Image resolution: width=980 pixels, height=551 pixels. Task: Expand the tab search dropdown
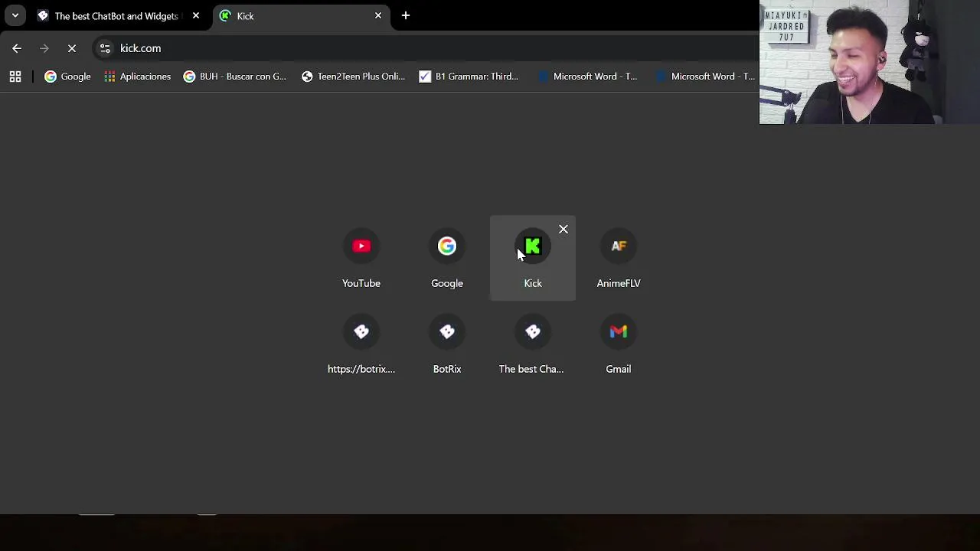(x=15, y=16)
